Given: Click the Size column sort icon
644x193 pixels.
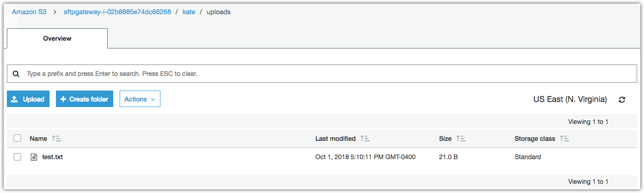Looking at the screenshot, I should [461, 139].
